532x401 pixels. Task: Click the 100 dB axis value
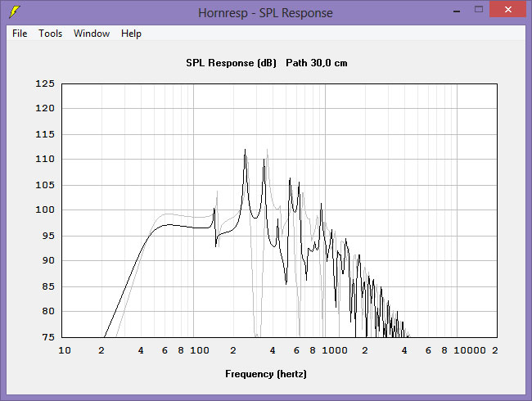point(45,210)
